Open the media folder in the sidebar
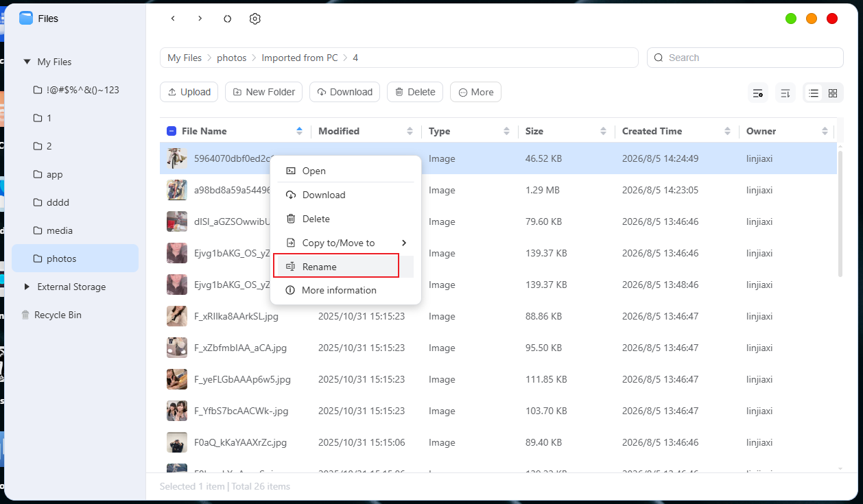Viewport: 863px width, 504px height. pos(75,230)
